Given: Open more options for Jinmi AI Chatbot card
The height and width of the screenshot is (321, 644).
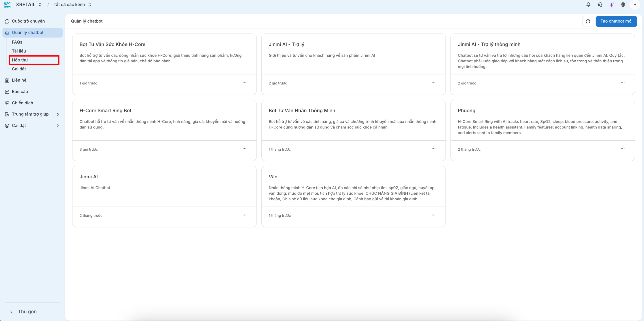Looking at the screenshot, I should pyautogui.click(x=244, y=215).
